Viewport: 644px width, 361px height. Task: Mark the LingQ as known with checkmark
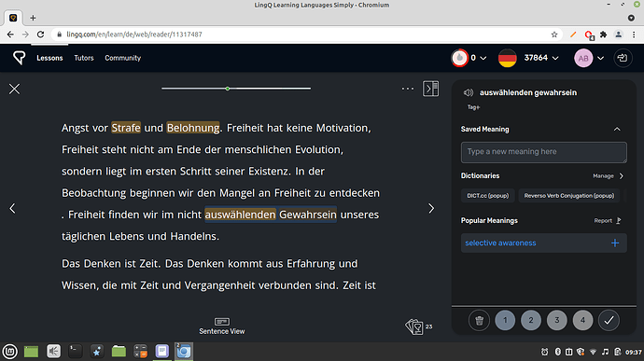(x=609, y=320)
